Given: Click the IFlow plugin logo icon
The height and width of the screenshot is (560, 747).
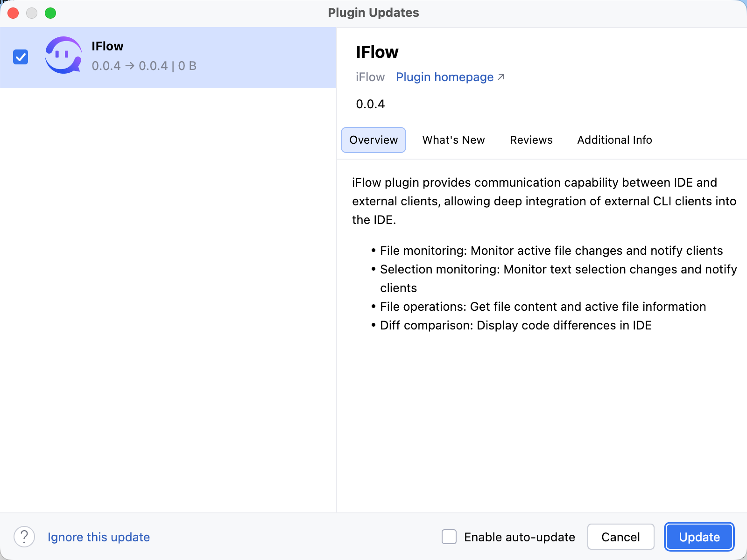Looking at the screenshot, I should [63, 56].
